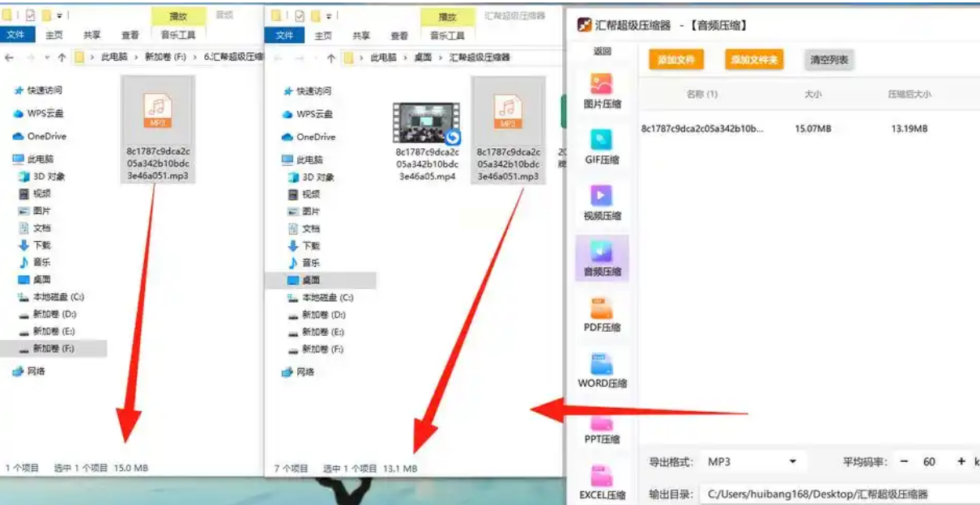Open 主页 tab in left Explorer window
The height and width of the screenshot is (505, 980).
click(x=54, y=35)
